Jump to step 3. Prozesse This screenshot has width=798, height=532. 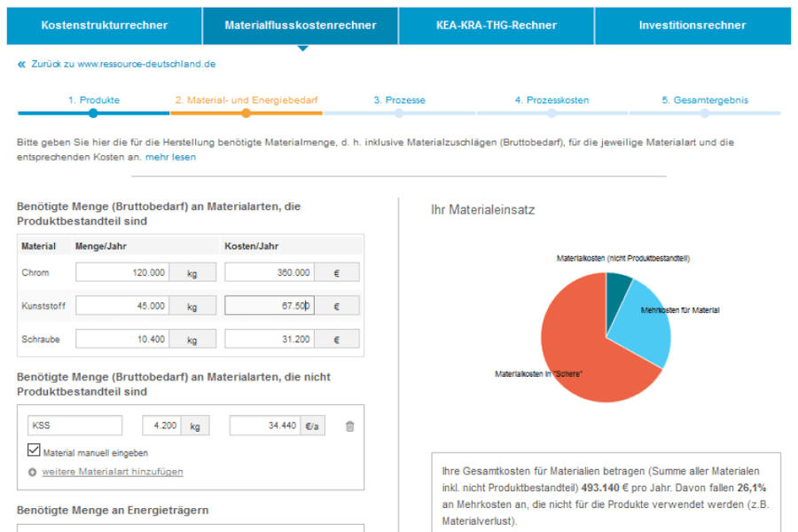coord(399,101)
